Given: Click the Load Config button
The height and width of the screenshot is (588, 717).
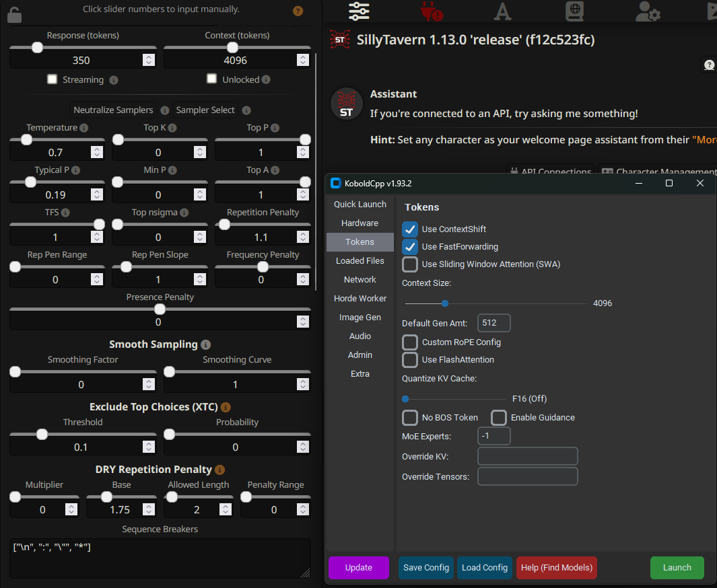Looking at the screenshot, I should click(x=485, y=567).
